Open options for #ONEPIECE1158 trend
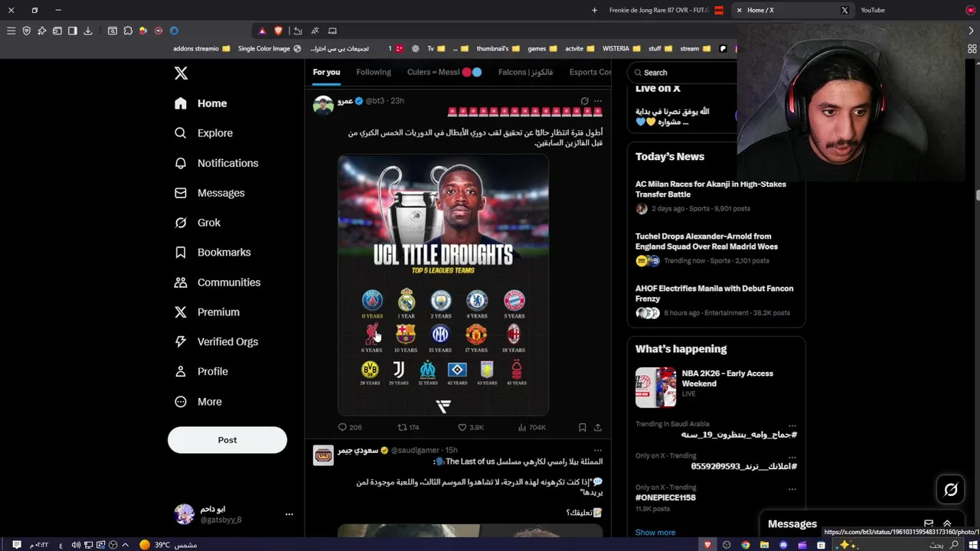Viewport: 980px width, 551px height. point(792,489)
